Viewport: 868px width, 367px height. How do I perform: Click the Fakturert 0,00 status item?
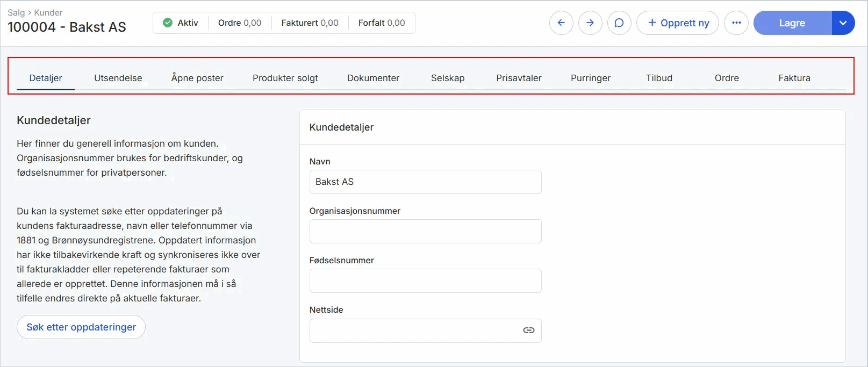tap(310, 23)
